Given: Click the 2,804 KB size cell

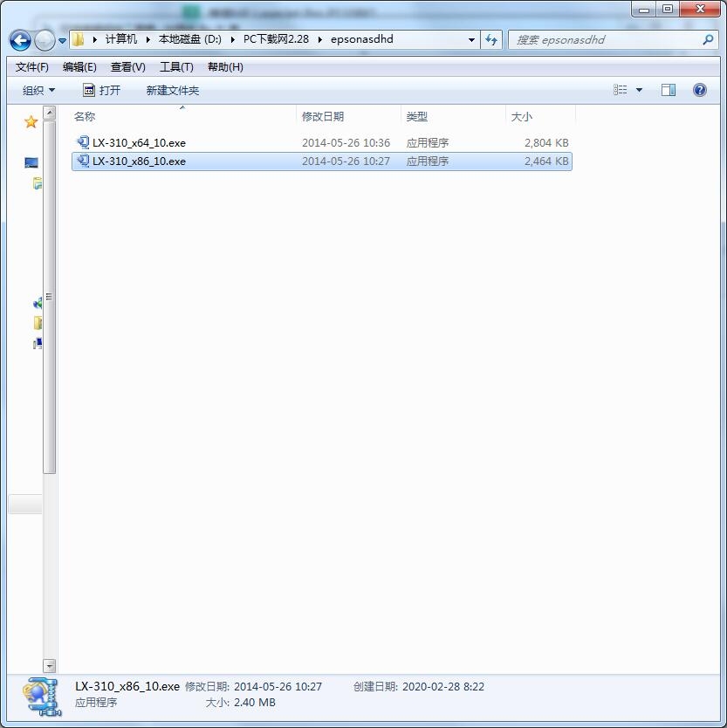Looking at the screenshot, I should (x=546, y=142).
